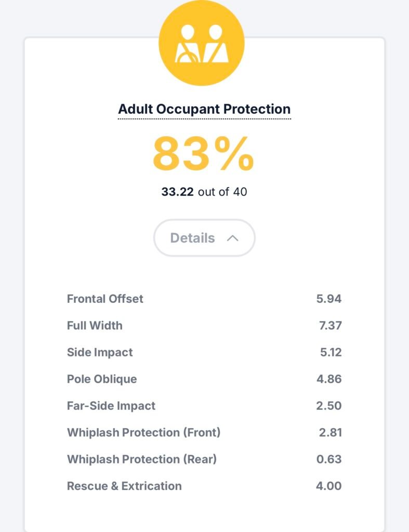409x532 pixels.
Task: Click the Full Width score 7.37
Action: click(329, 326)
